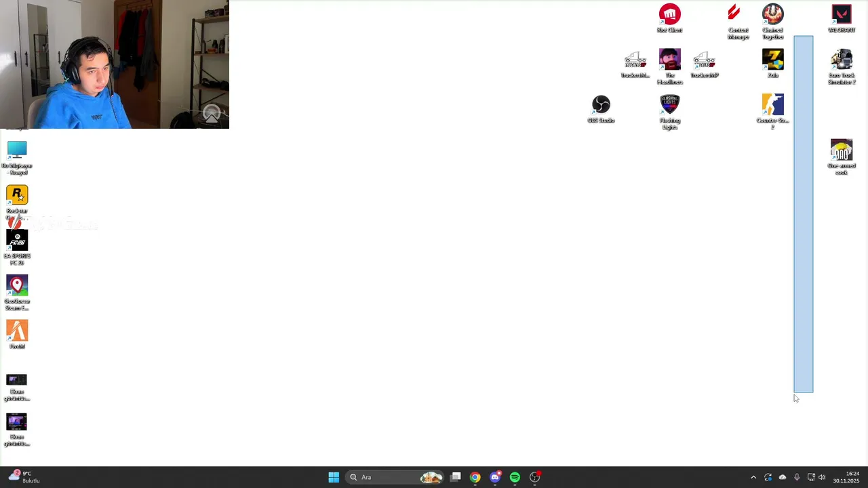Launch the EA SPORTS FC 26 shortcut
The height and width of the screenshot is (488, 868).
[x=17, y=247]
